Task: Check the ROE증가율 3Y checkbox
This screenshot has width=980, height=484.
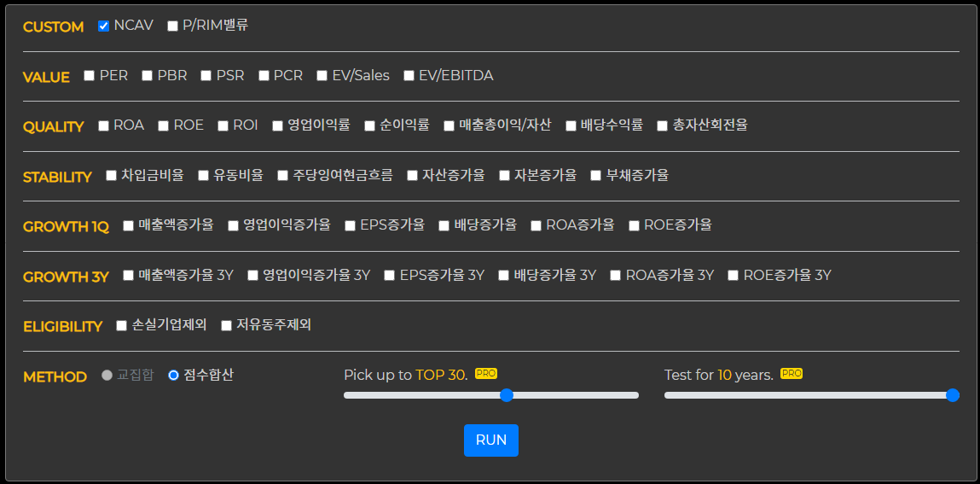Action: pos(734,275)
